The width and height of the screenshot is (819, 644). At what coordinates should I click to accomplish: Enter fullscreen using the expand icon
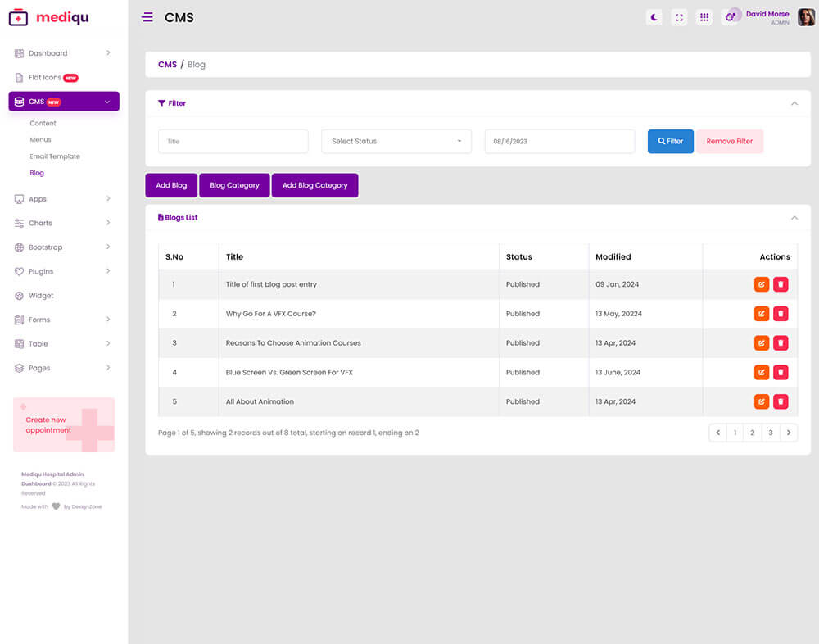pyautogui.click(x=679, y=17)
